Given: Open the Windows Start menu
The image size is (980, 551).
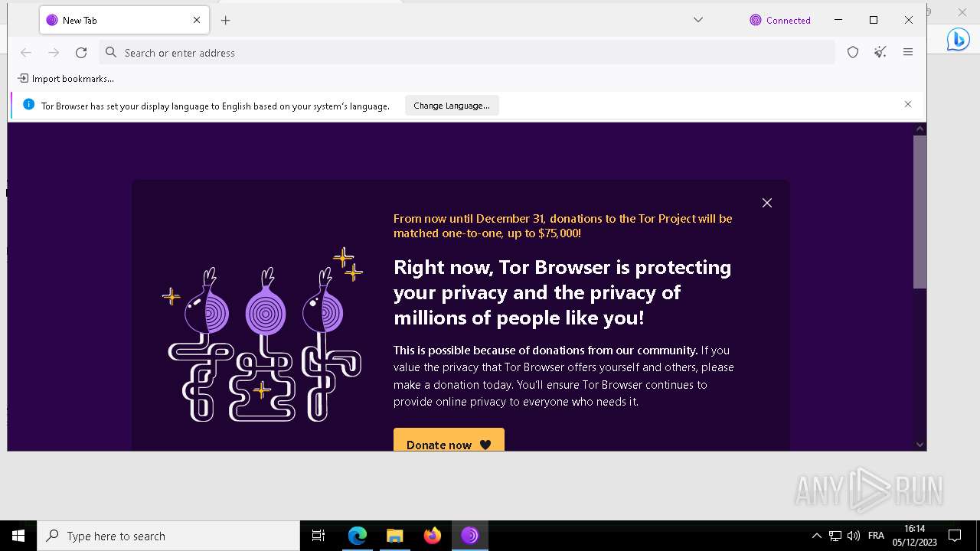Looking at the screenshot, I should 18,536.
